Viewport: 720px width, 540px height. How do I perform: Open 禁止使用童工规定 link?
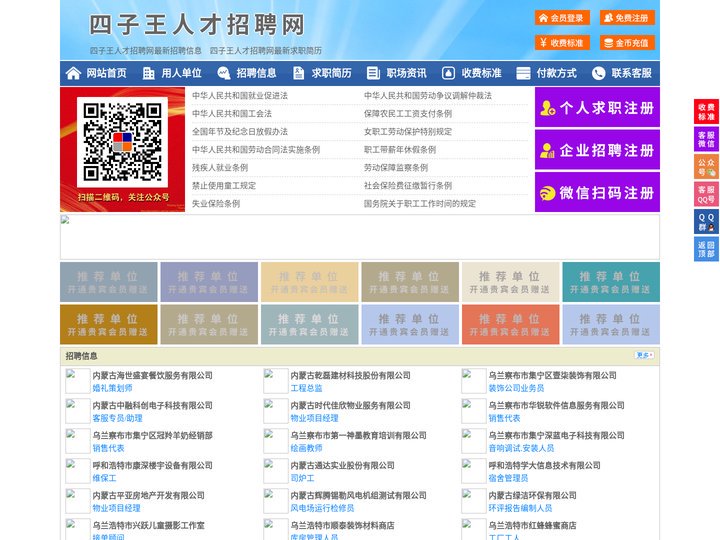224,186
